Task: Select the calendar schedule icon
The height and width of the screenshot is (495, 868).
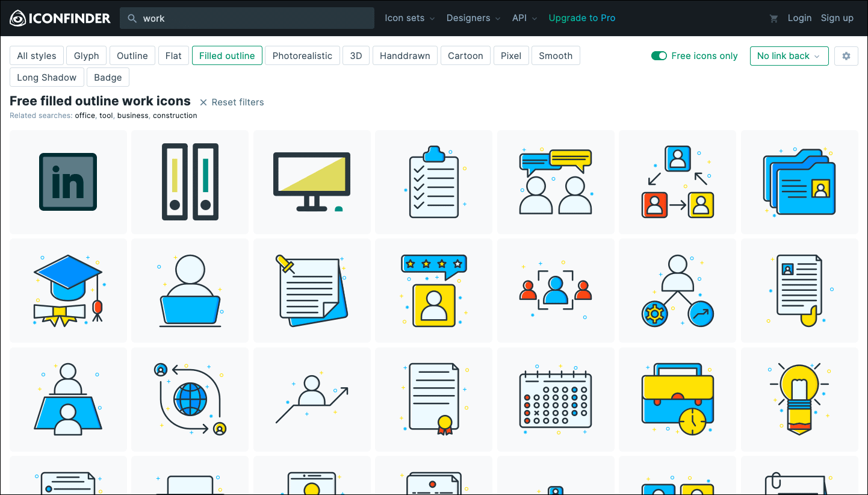Action: tap(555, 399)
